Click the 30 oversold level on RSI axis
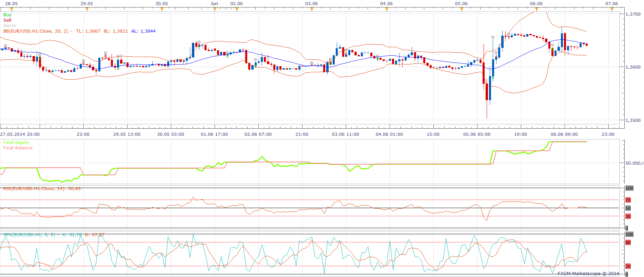 tap(628, 216)
